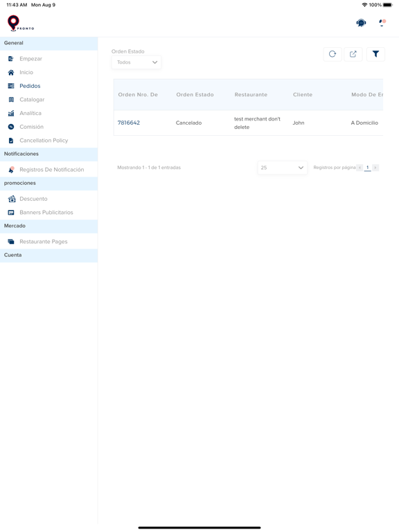Screen dimensions: 399x532
Task: Sort by Cliente column header
Action: pyautogui.click(x=303, y=95)
